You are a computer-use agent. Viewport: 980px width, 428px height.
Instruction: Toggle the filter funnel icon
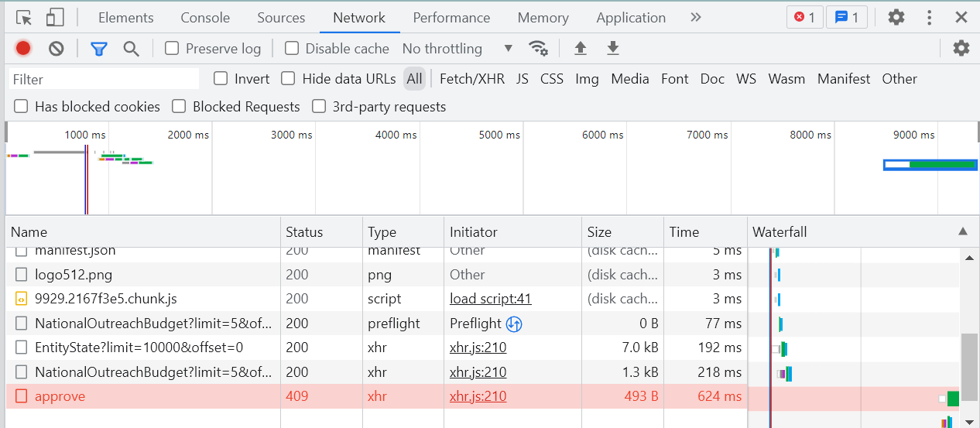pyautogui.click(x=98, y=49)
